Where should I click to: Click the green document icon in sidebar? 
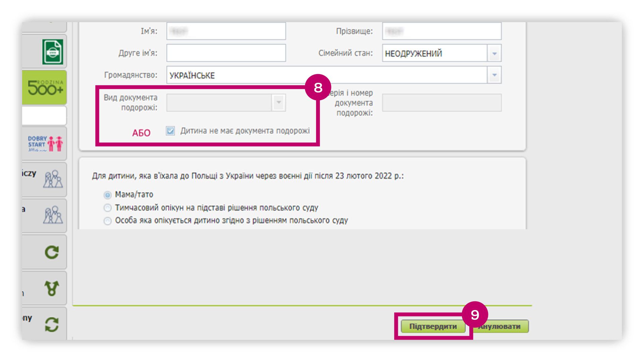52,52
